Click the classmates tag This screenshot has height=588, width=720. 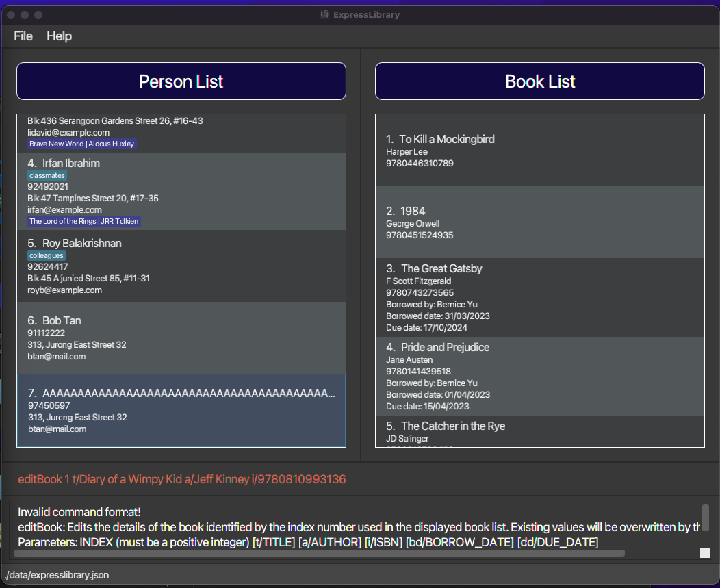(x=47, y=175)
